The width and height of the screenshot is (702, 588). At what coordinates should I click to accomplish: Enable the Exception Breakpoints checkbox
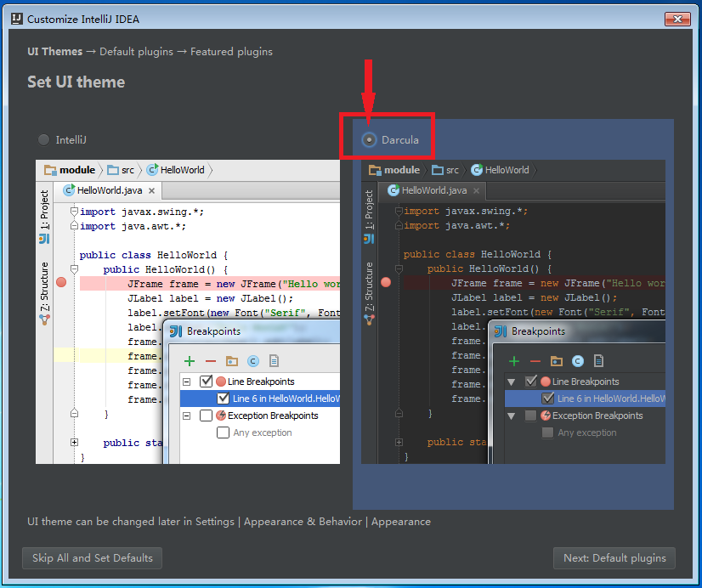click(531, 416)
